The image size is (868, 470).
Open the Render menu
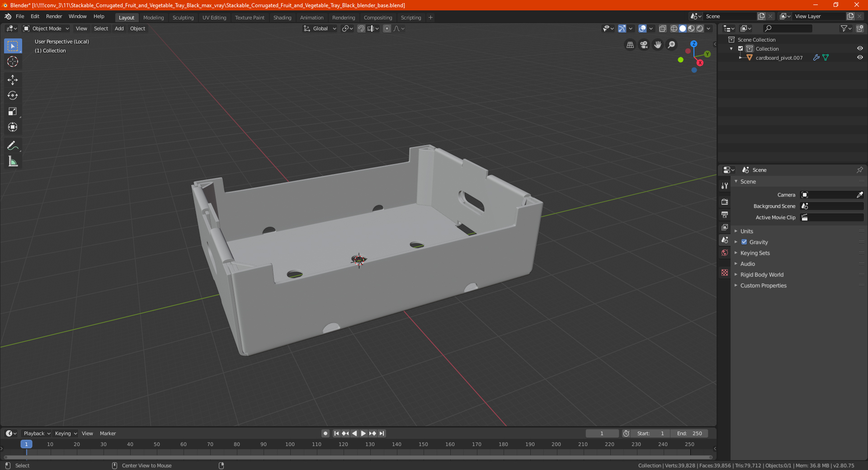click(x=54, y=16)
